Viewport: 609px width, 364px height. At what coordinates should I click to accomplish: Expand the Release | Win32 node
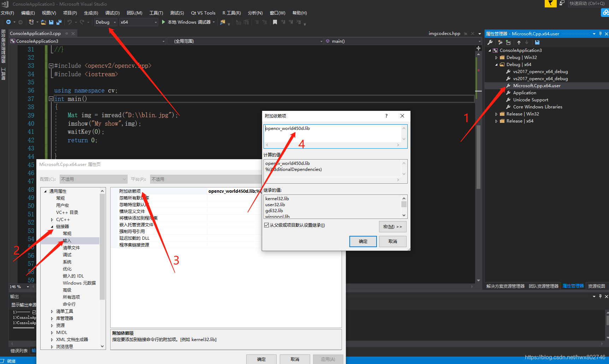pos(496,114)
